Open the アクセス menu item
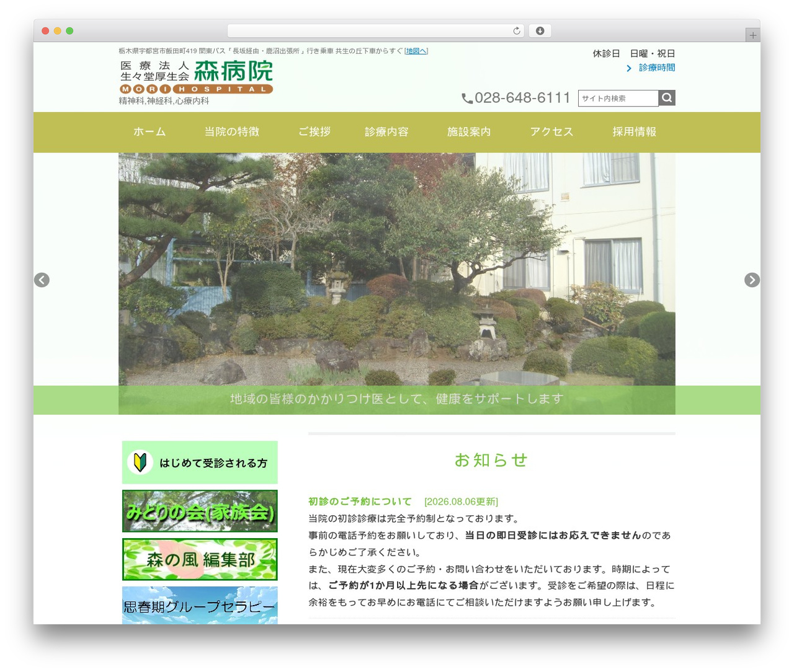 point(551,132)
